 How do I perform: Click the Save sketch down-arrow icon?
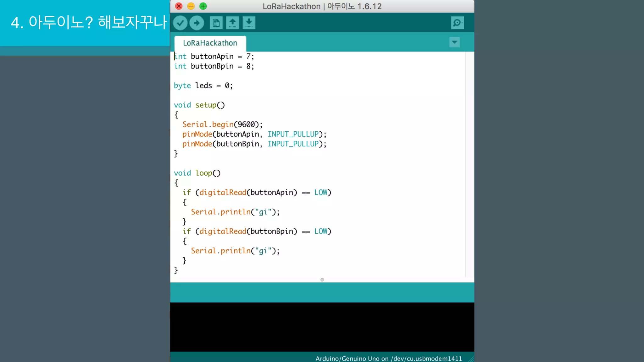[x=249, y=23]
